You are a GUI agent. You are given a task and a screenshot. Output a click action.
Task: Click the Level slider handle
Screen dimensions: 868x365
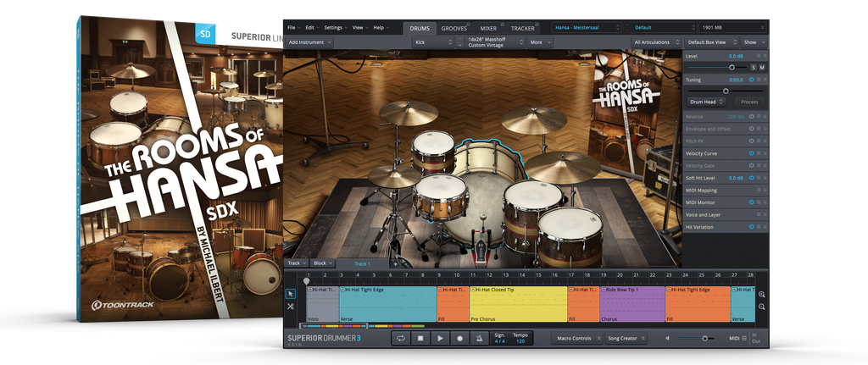[732, 67]
